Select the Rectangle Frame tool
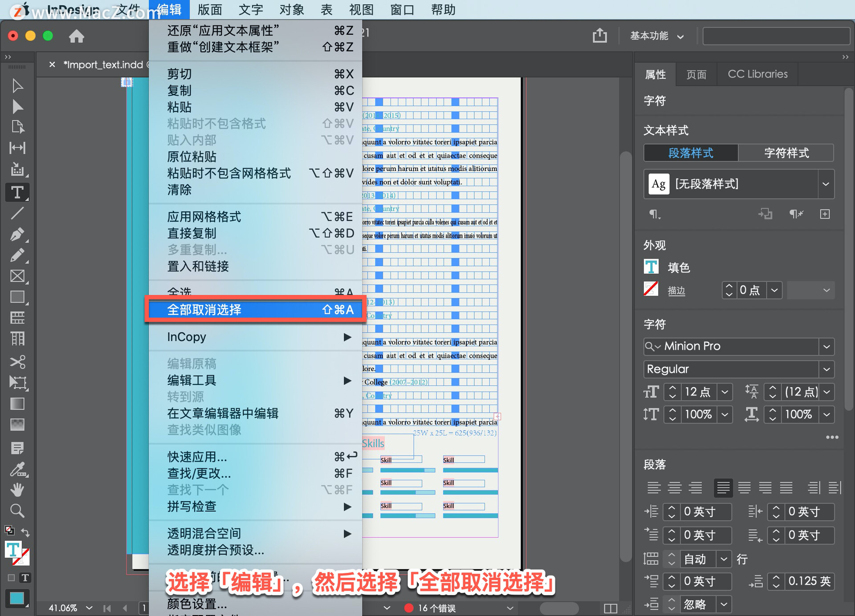Viewport: 855px width, 616px height. [17, 276]
